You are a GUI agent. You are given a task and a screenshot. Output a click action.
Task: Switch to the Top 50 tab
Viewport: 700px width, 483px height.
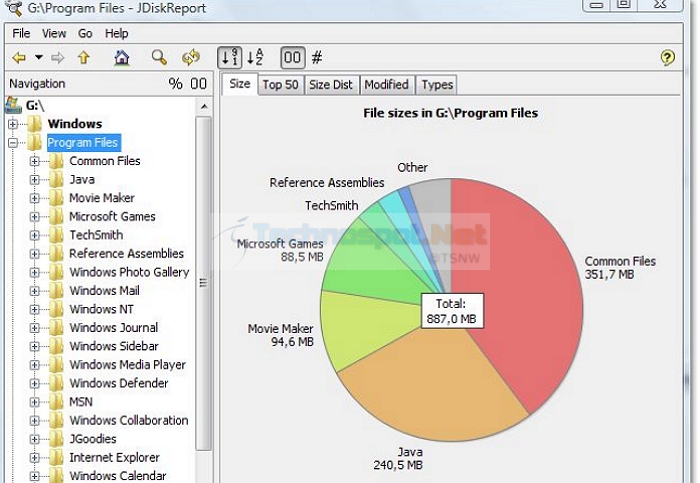pos(280,84)
